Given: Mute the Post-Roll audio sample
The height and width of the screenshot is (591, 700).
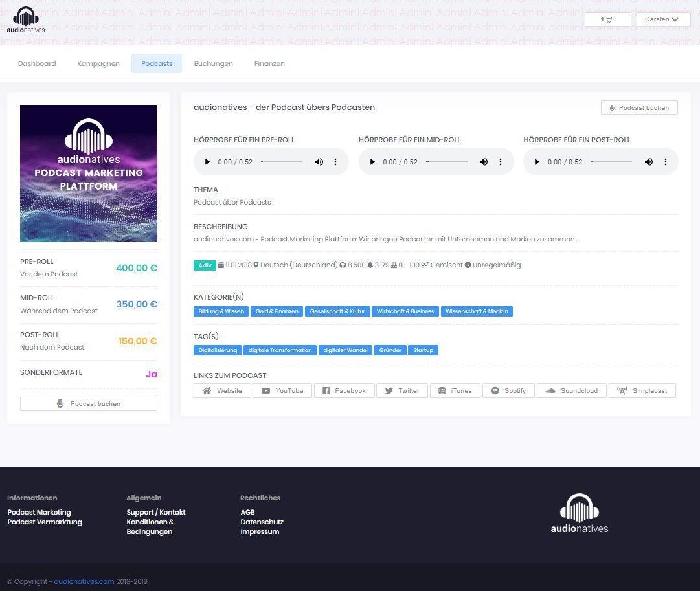Looking at the screenshot, I should point(648,162).
